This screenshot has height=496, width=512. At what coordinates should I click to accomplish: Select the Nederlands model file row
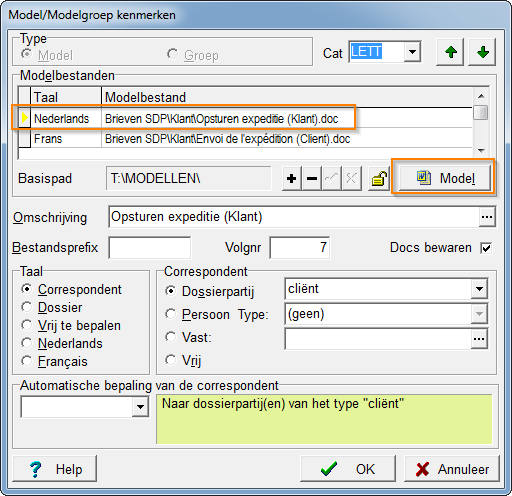point(245,118)
